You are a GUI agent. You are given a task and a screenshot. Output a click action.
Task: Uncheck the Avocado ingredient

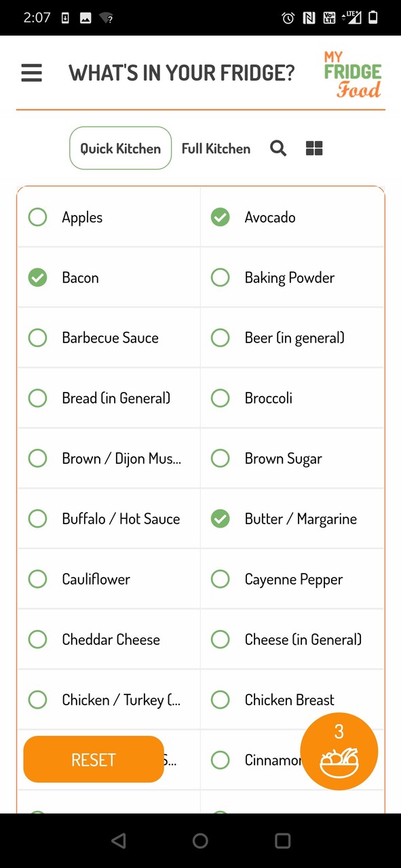[x=220, y=217]
